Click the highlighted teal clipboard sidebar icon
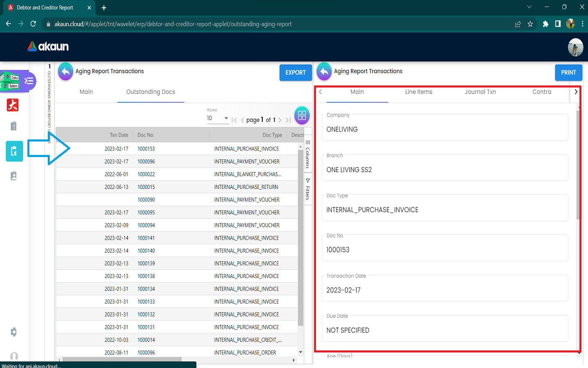 tap(14, 151)
